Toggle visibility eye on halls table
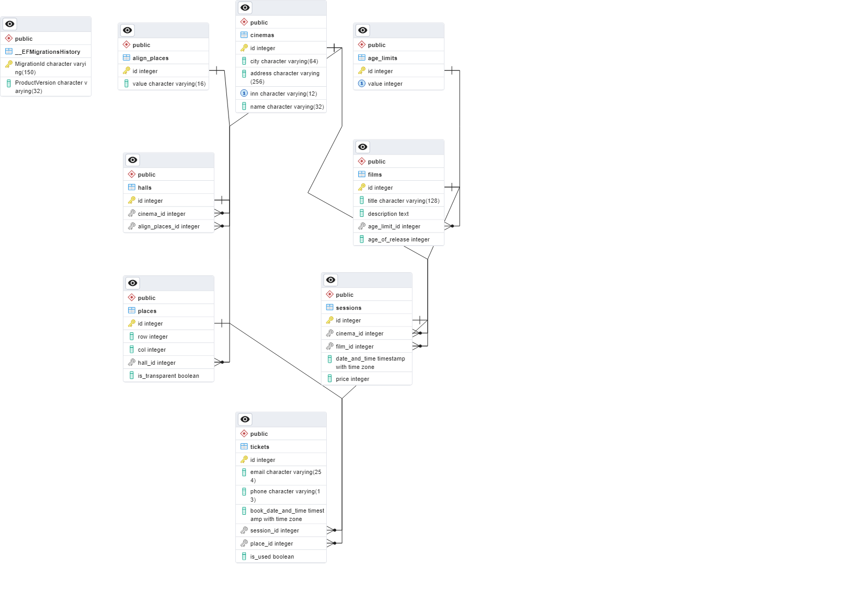Viewport: 868px width, 602px height. click(132, 160)
